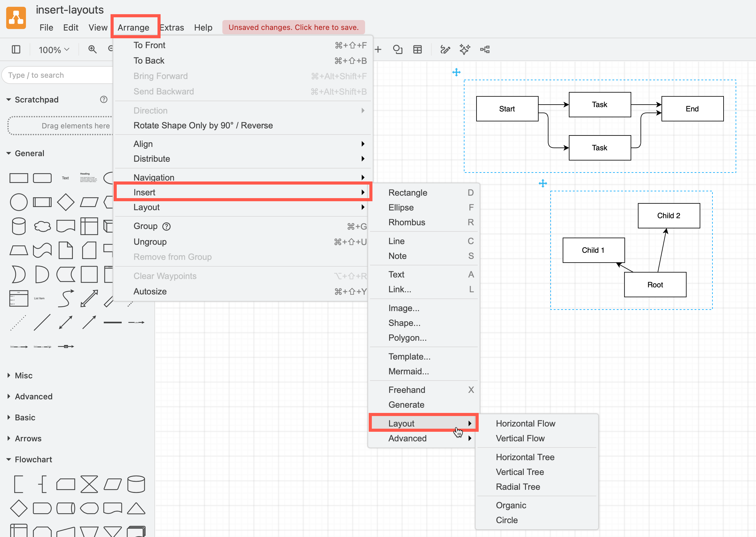Choose Template... from Insert submenu
The height and width of the screenshot is (537, 756).
tap(423, 357)
